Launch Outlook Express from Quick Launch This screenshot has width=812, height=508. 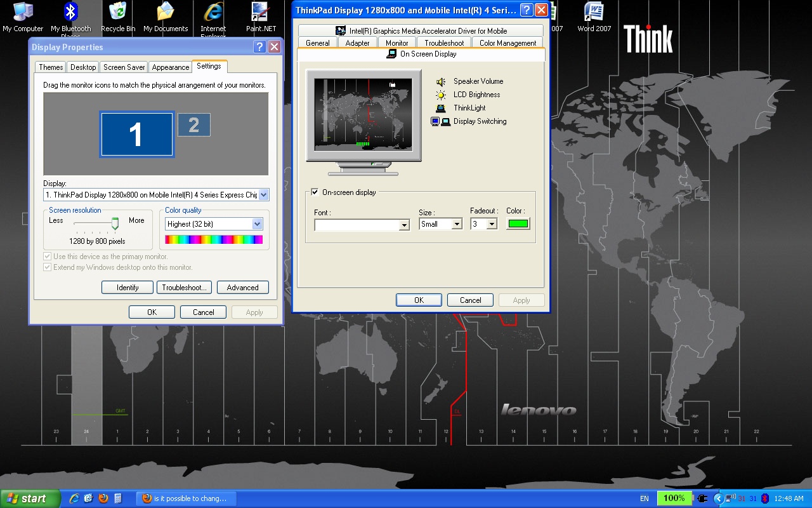point(89,498)
